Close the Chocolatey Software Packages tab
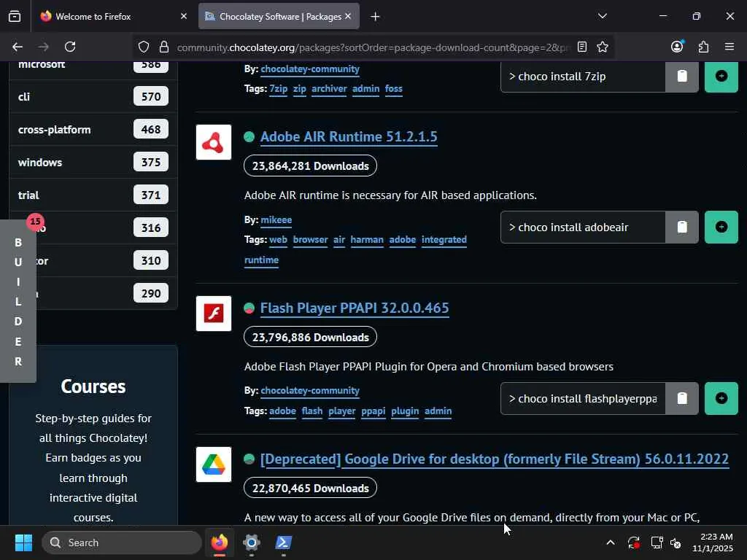 click(348, 16)
